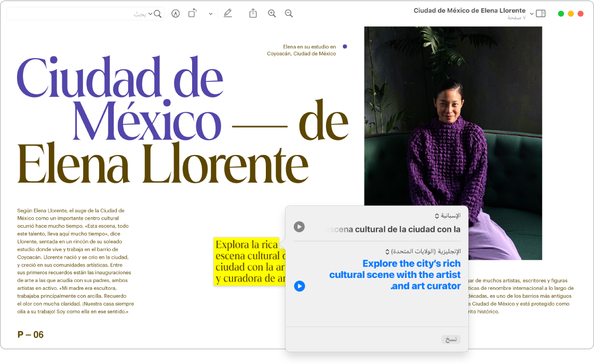Click the green full-screen window button
594x364 pixels.
click(x=561, y=13)
